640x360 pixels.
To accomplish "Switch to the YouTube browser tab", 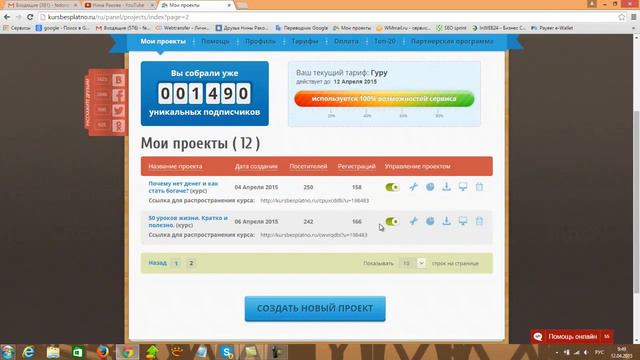I will pos(118,5).
